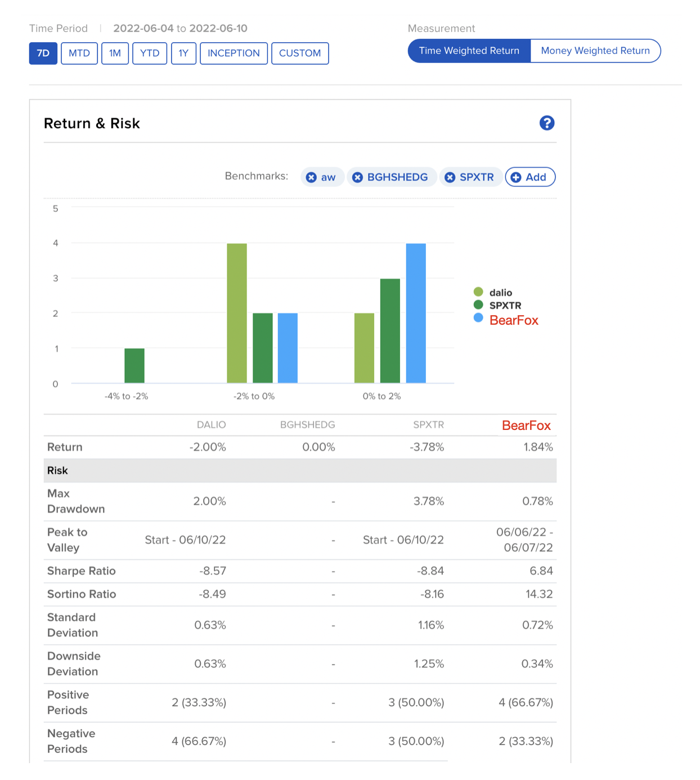The image size is (700, 780).
Task: Open the Return & Risk help icon
Action: click(x=546, y=123)
